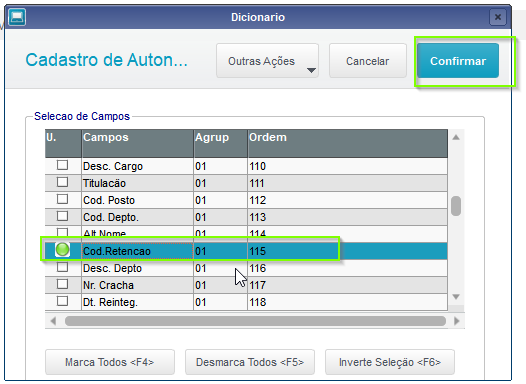Toggle the green Cod.Retencao marker
The image size is (526, 384).
62,250
